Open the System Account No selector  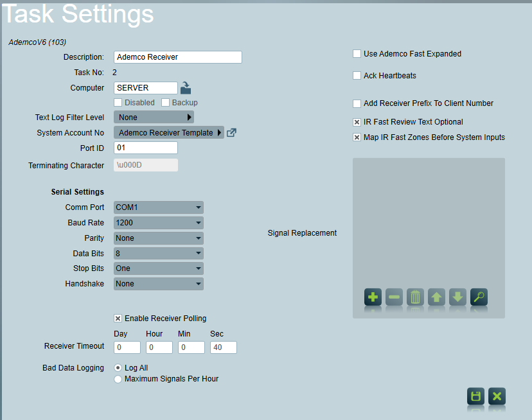click(168, 133)
